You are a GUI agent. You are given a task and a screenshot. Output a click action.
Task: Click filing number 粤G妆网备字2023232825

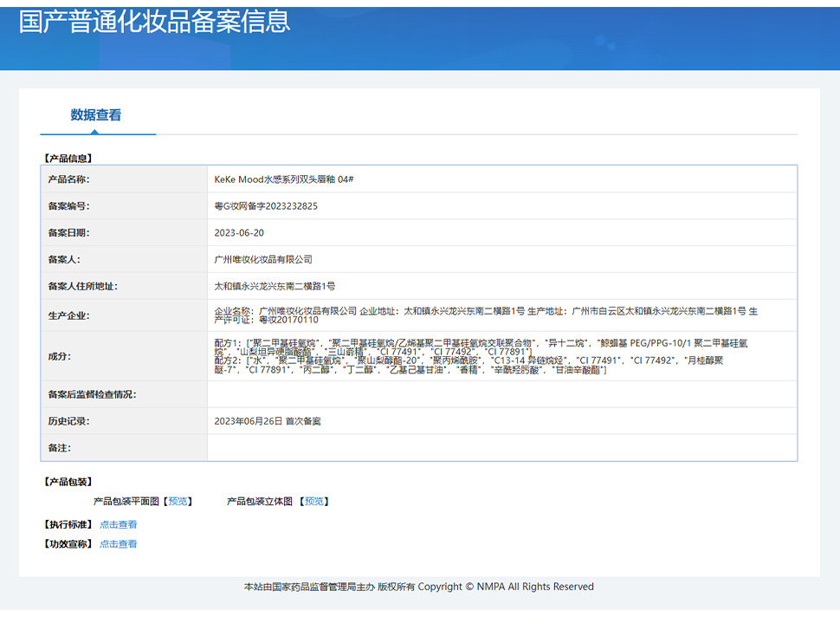266,206
